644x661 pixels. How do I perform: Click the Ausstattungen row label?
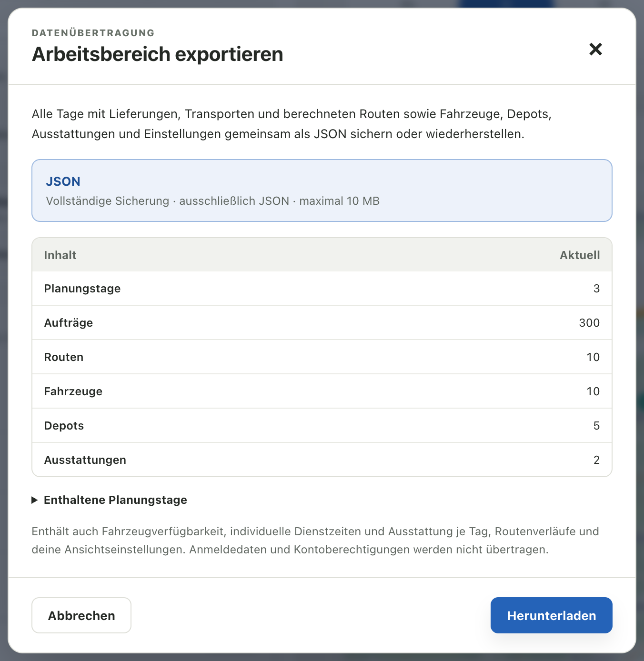pos(85,460)
